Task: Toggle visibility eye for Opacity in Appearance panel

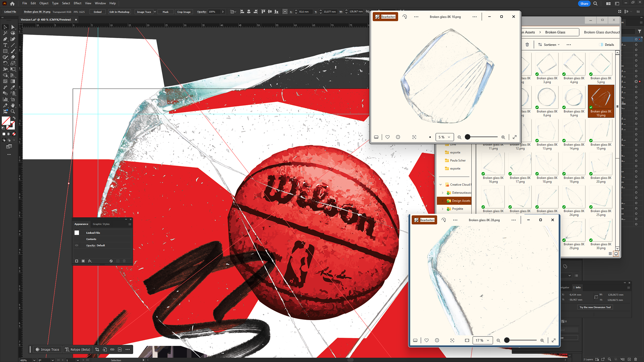Action: (x=76, y=245)
